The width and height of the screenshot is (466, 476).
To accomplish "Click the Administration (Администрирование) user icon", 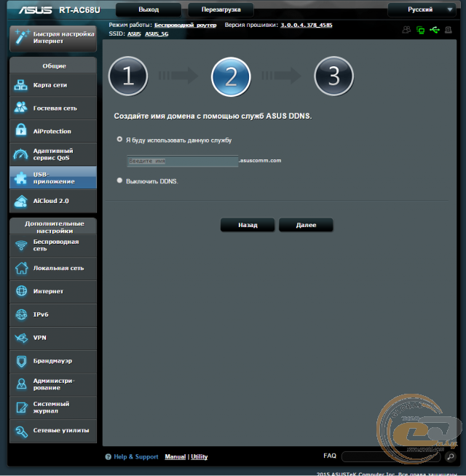I will 21,384.
